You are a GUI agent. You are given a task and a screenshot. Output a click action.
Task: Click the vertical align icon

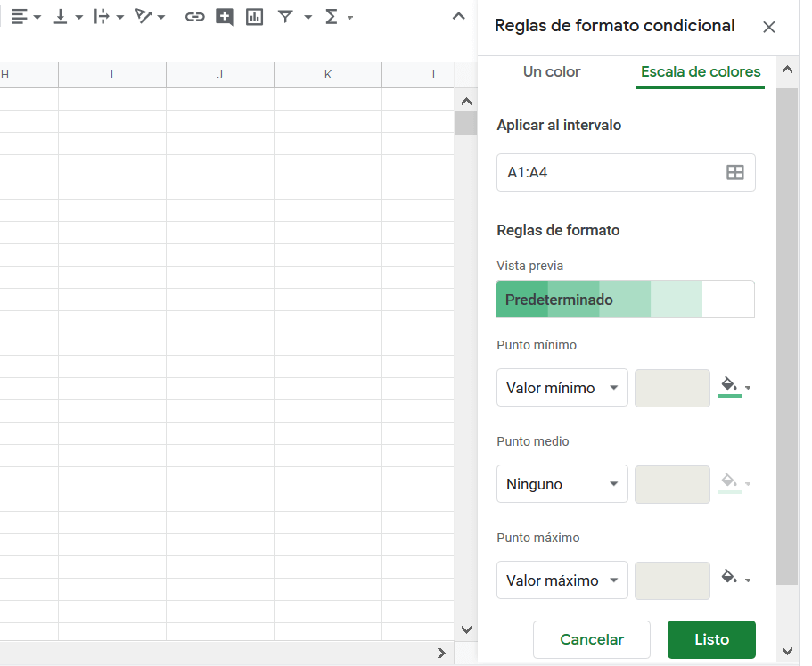click(68, 17)
